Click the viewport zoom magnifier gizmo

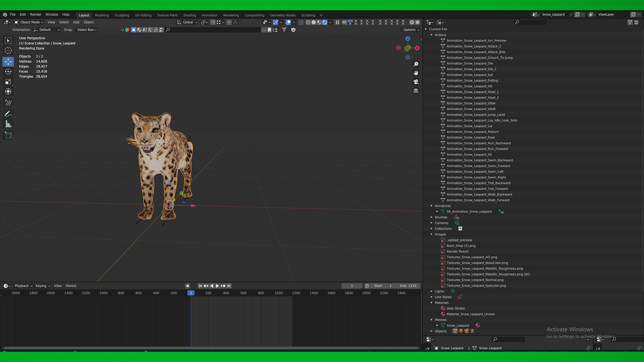point(416,64)
